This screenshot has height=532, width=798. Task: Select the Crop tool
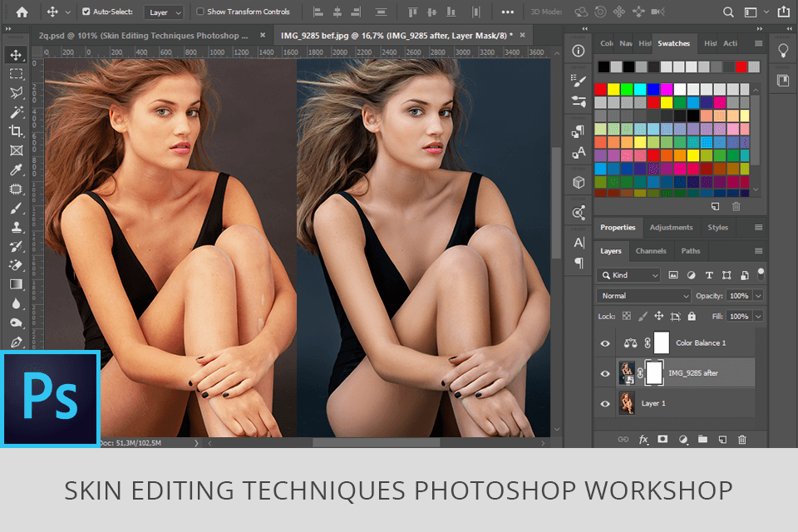(17, 131)
